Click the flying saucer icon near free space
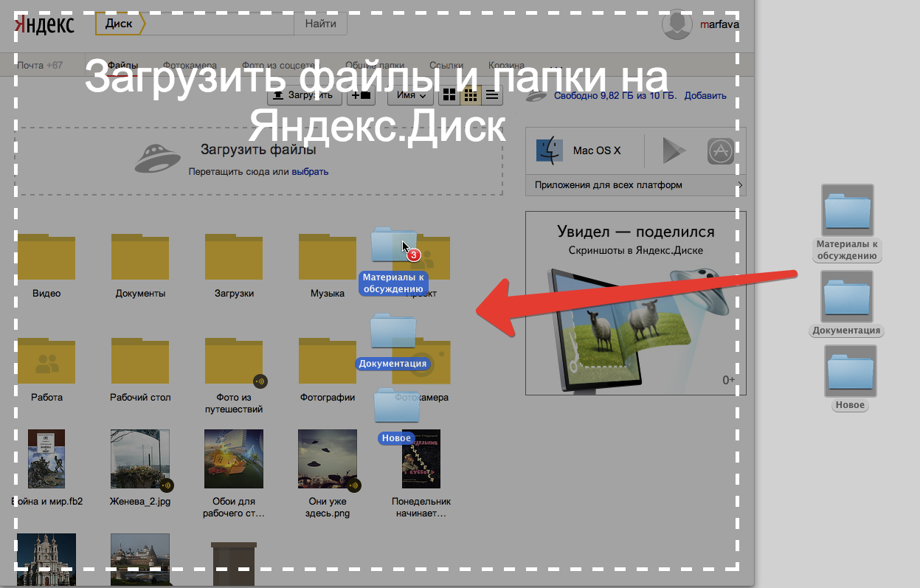 (x=535, y=96)
